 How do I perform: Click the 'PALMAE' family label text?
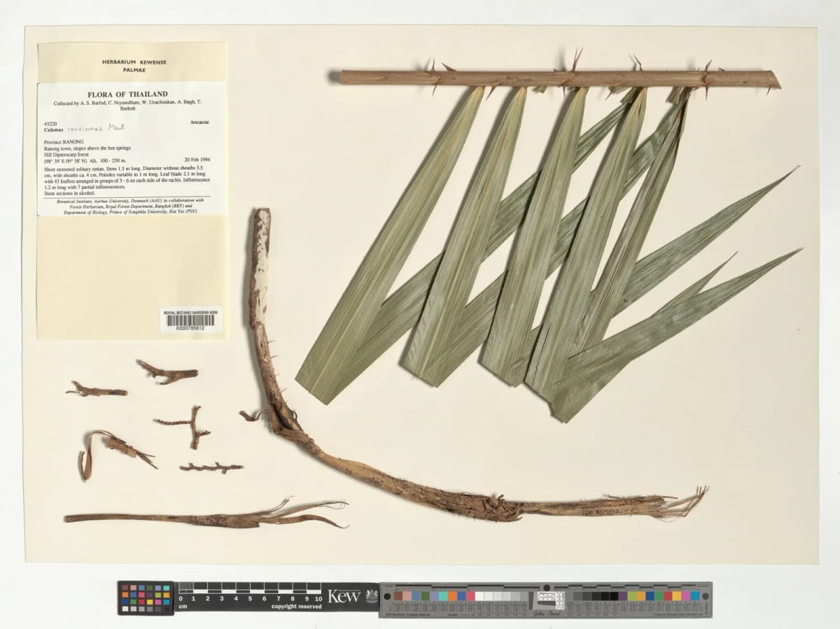click(134, 70)
